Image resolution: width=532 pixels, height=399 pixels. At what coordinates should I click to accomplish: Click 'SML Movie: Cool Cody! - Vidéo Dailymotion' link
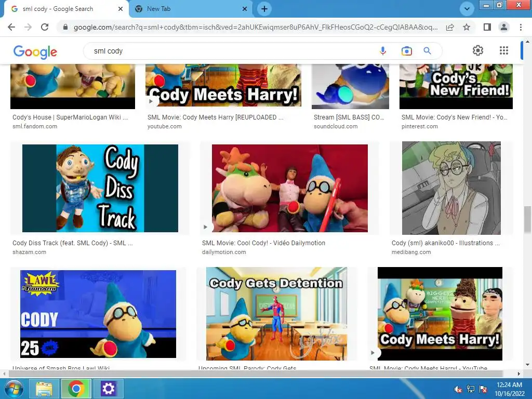pos(263,243)
